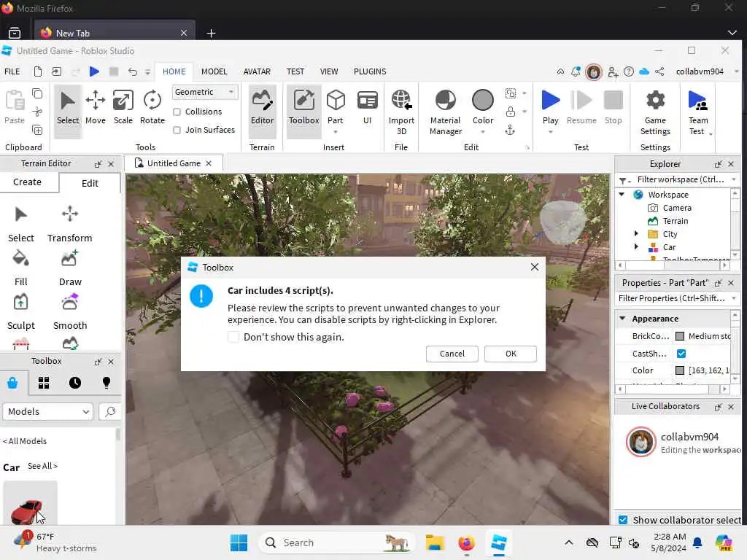Choose terrain Transform tool
The width and height of the screenshot is (747, 560).
tap(69, 225)
